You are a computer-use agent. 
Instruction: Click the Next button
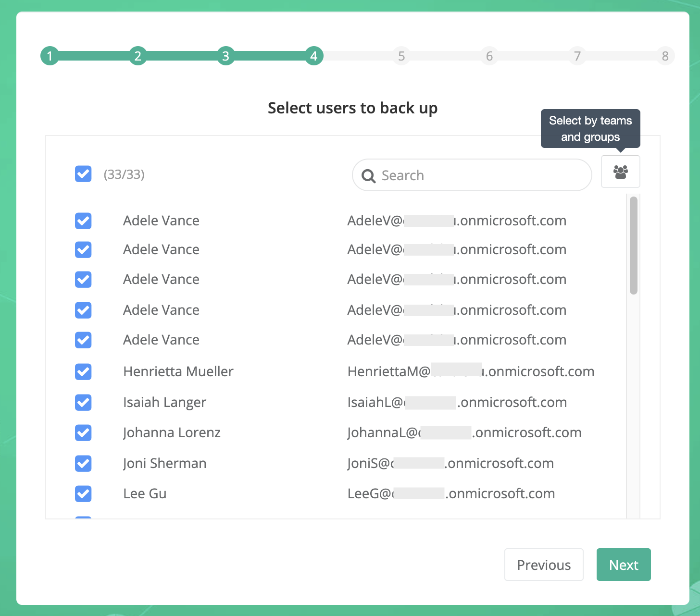pos(624,565)
